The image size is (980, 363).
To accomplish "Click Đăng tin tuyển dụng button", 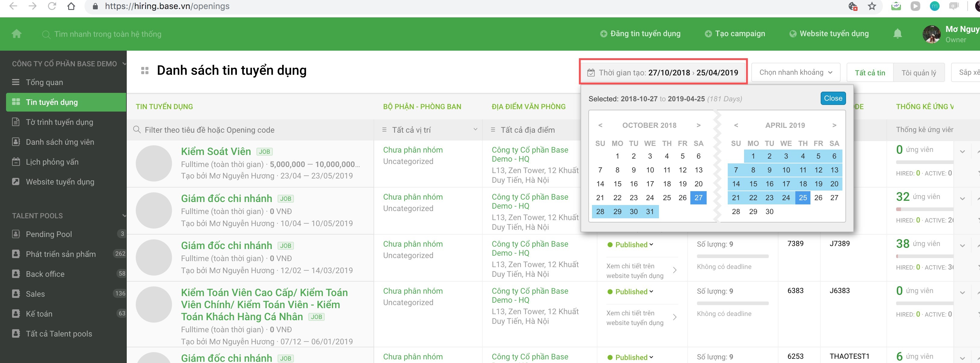I will [640, 34].
